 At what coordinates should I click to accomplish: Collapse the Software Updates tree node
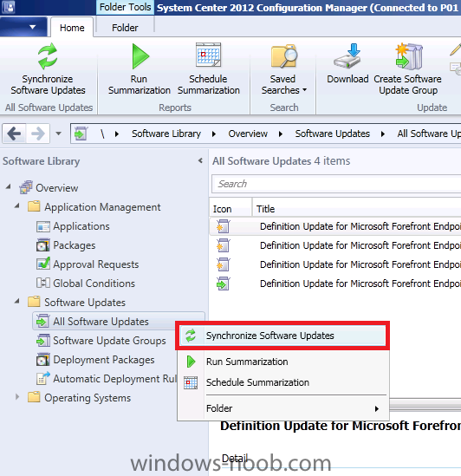[17, 302]
